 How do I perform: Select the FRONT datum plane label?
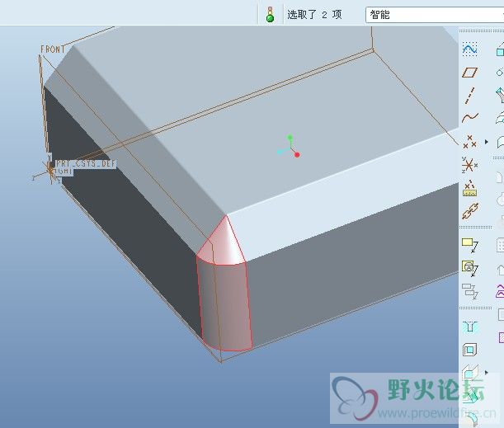click(x=53, y=49)
